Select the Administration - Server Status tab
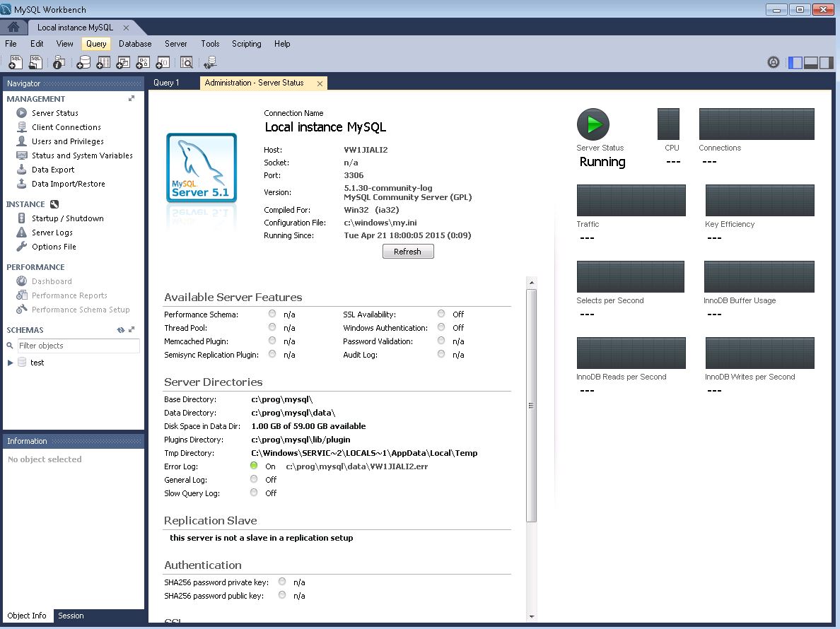Image resolution: width=840 pixels, height=629 pixels. 255,83
